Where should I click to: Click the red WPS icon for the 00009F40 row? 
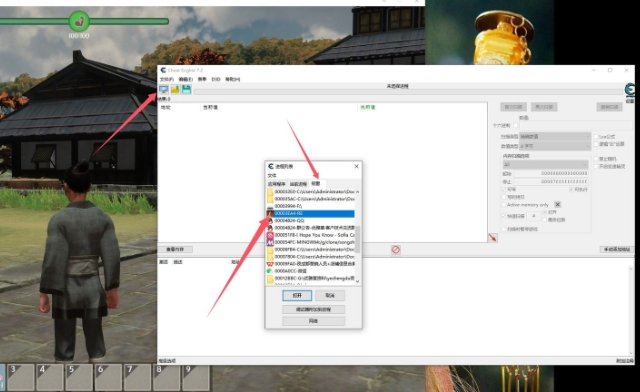270,264
